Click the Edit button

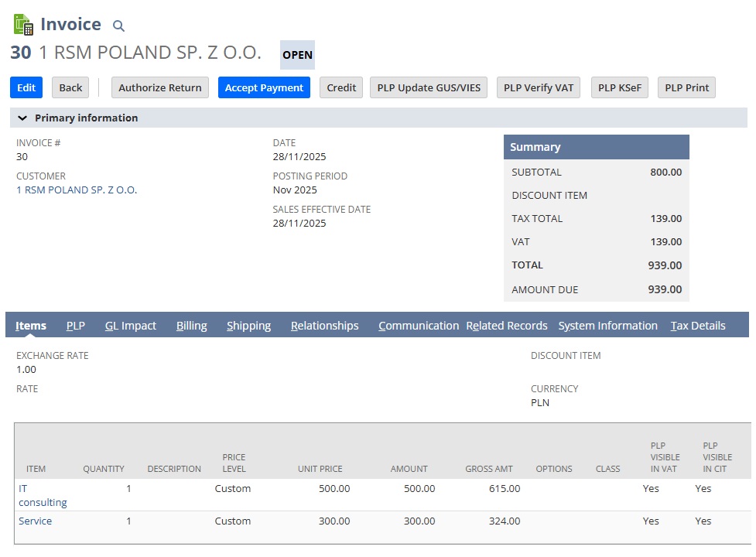click(26, 87)
